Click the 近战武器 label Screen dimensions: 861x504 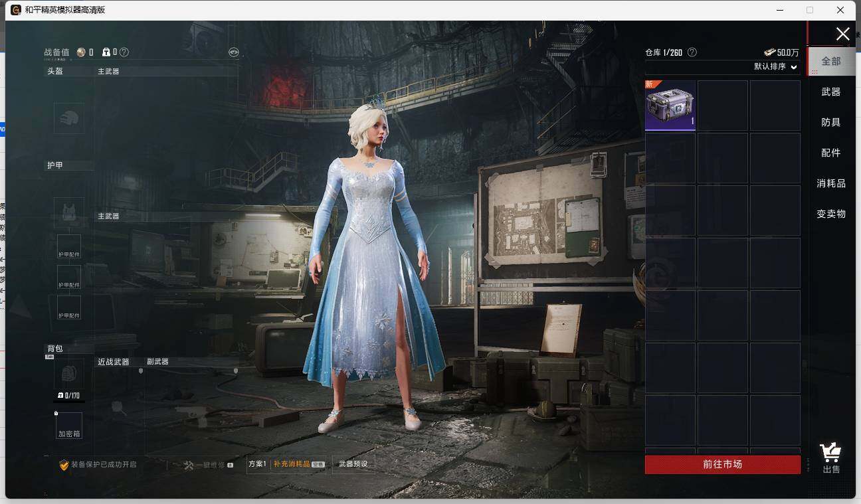point(114,362)
